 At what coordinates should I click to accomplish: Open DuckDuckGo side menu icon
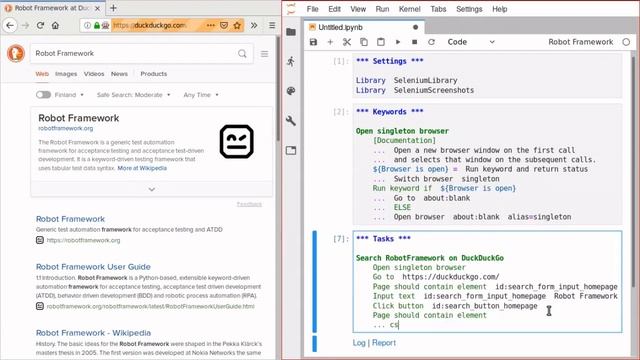coord(264,53)
